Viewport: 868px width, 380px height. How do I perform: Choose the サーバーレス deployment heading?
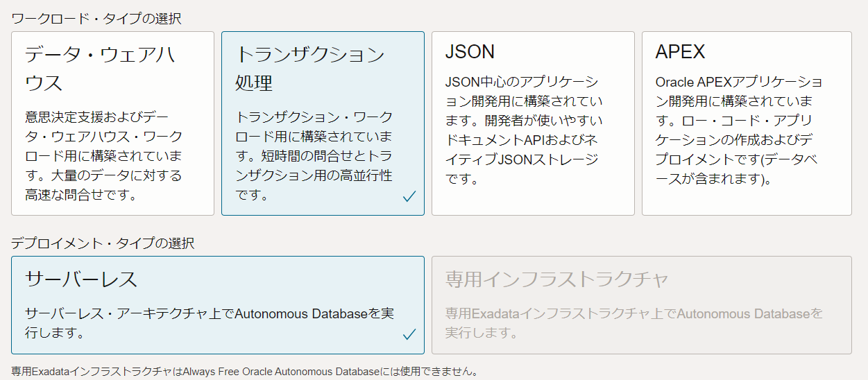point(81,279)
